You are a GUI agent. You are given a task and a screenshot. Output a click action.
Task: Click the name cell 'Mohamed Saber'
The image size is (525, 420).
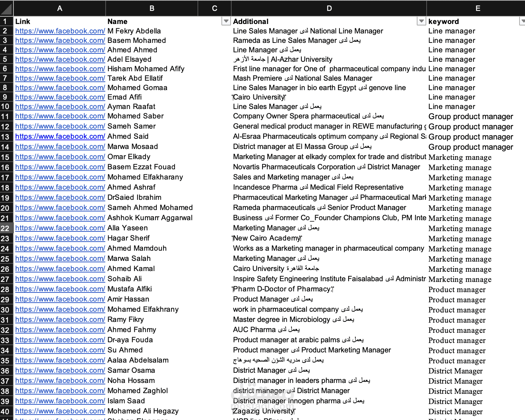[152, 116]
